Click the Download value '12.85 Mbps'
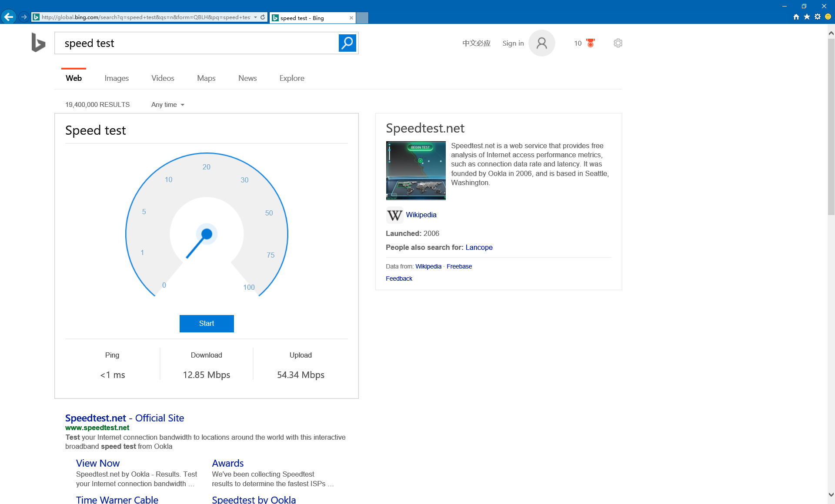The height and width of the screenshot is (504, 835). [207, 375]
